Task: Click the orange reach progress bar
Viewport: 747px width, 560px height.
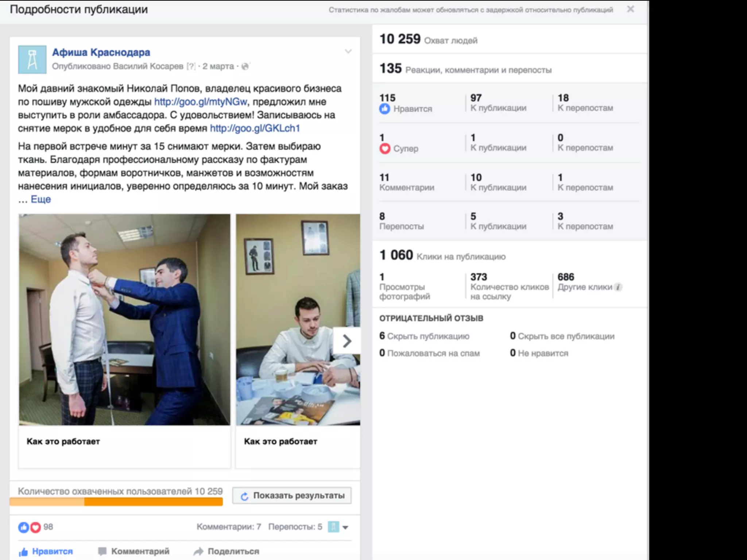Action: coord(116,502)
